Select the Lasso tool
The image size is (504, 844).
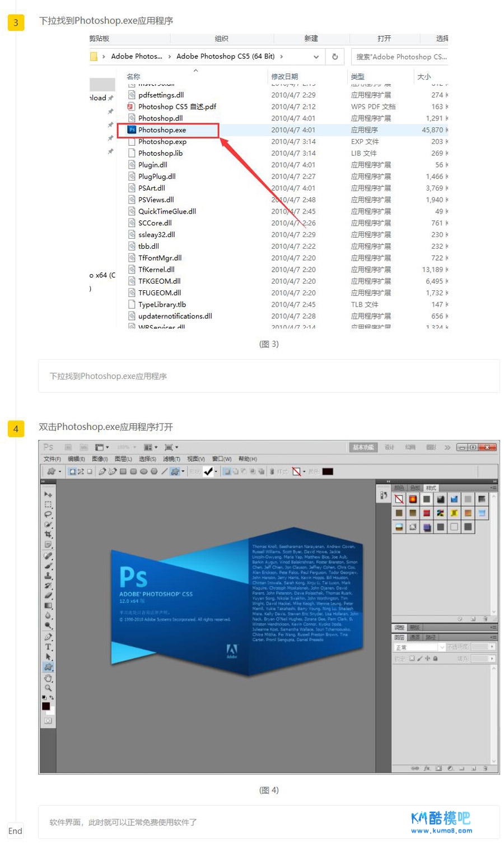[48, 514]
